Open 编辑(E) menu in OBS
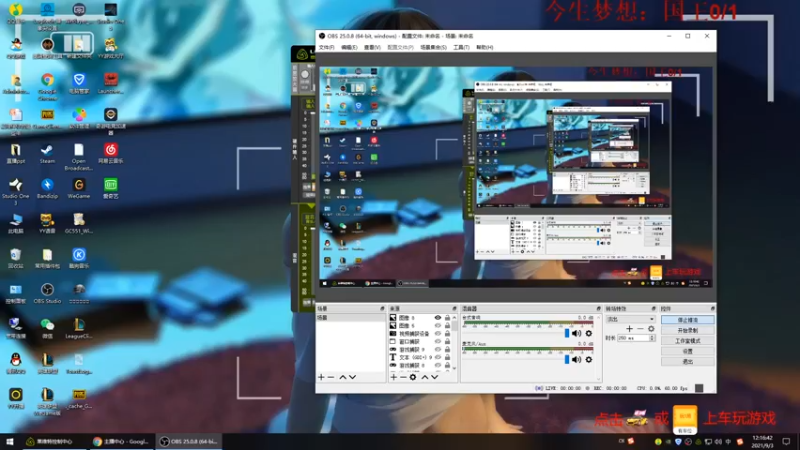 349,47
